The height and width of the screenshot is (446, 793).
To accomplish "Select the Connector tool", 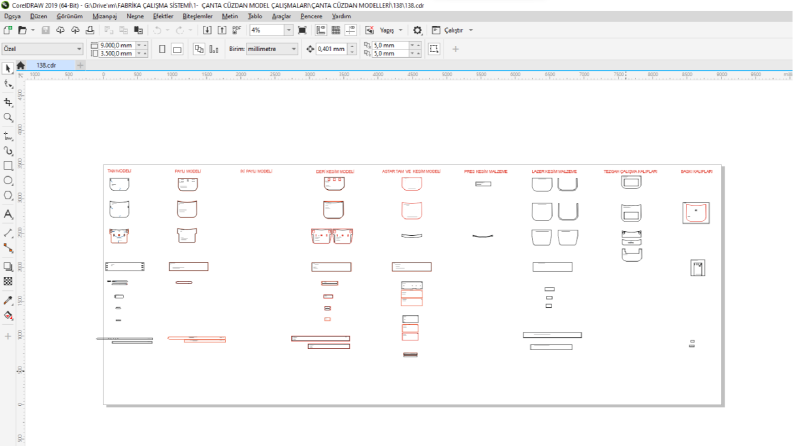I will [x=8, y=248].
